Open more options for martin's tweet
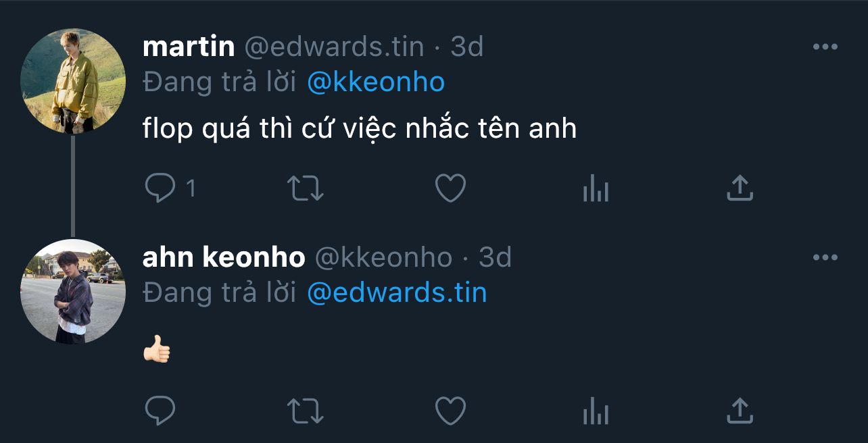Viewport: 868px width, 443px height. 825,47
